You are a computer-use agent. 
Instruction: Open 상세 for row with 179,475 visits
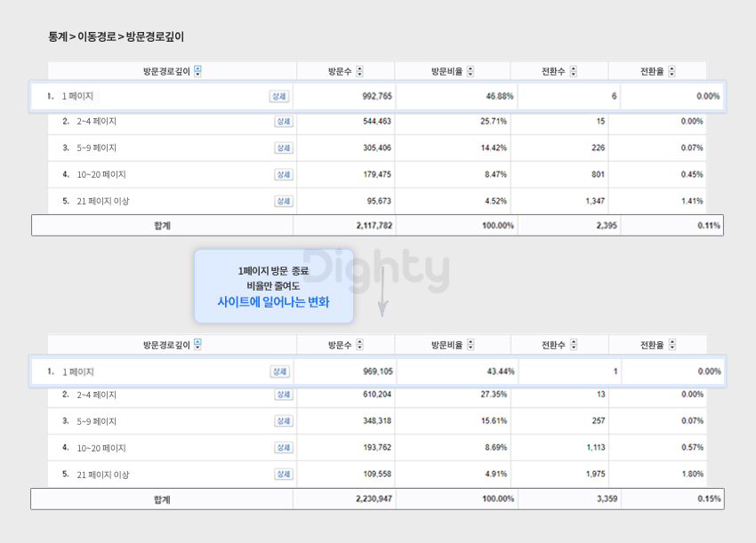[284, 174]
